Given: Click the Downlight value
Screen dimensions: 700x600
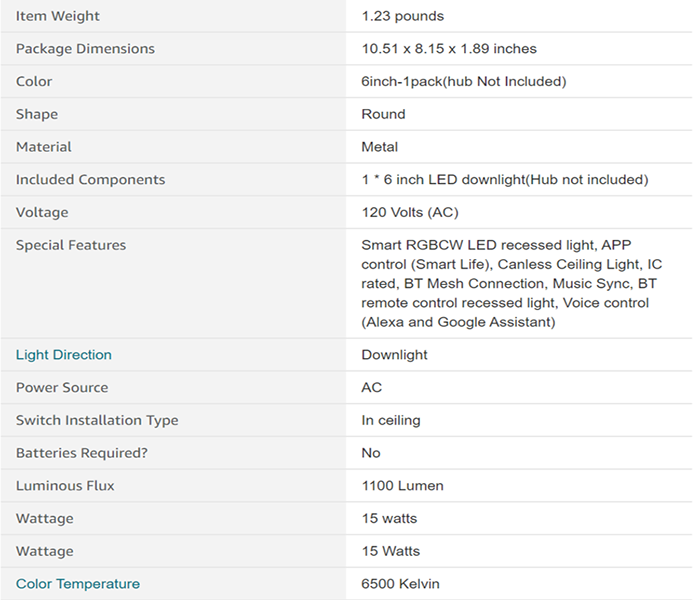Looking at the screenshot, I should point(394,355).
